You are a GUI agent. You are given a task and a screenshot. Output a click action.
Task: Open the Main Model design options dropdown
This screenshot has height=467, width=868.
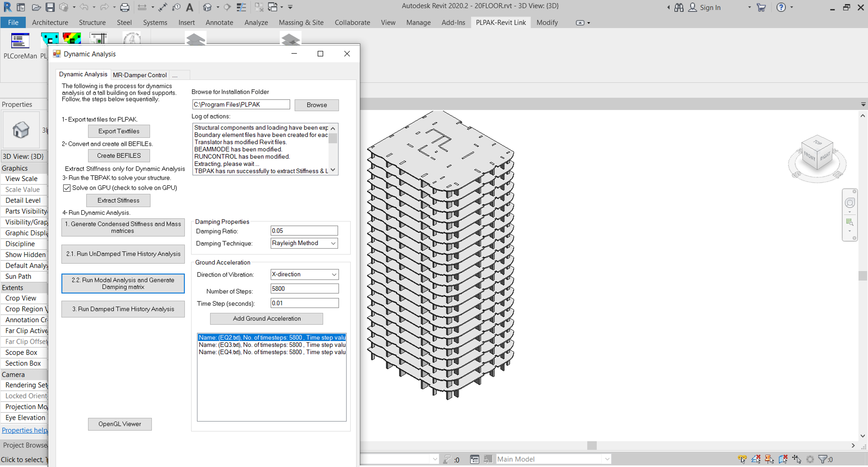553,459
